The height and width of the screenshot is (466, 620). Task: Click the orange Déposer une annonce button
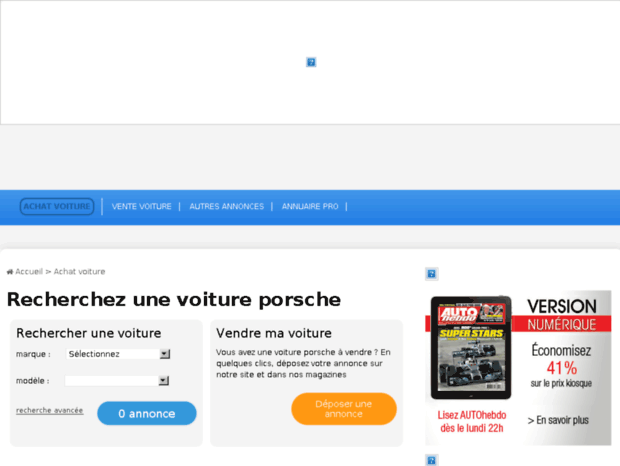pyautogui.click(x=344, y=409)
